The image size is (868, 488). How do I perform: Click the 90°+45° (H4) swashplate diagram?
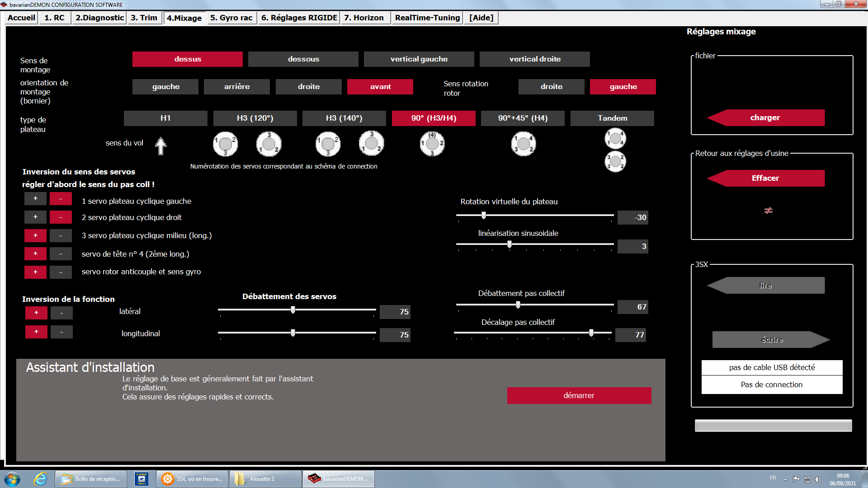click(x=524, y=144)
